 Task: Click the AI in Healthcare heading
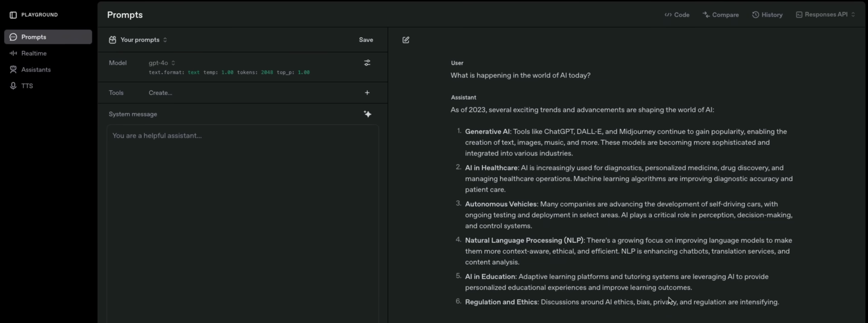(x=491, y=168)
